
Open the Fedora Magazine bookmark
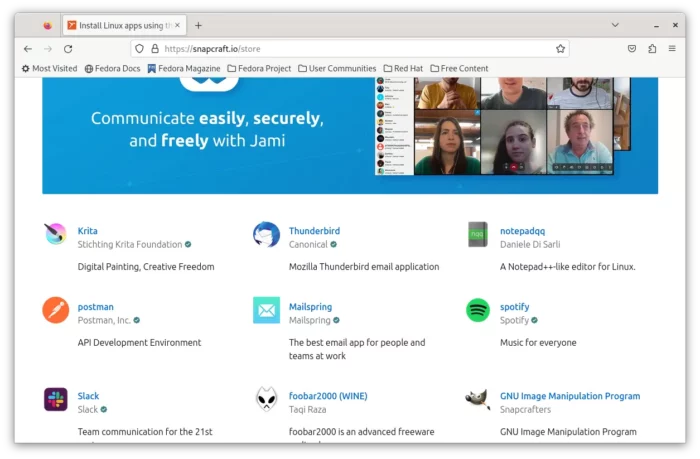[184, 68]
